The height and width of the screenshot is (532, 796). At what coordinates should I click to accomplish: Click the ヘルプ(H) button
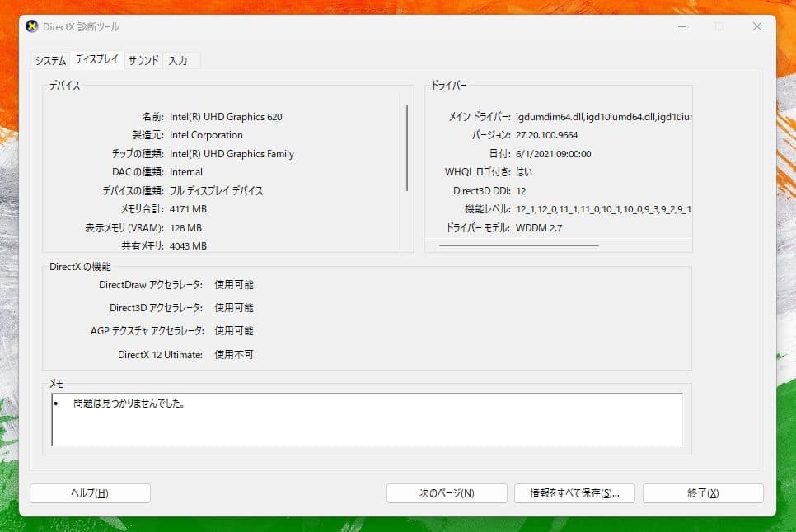tap(89, 492)
